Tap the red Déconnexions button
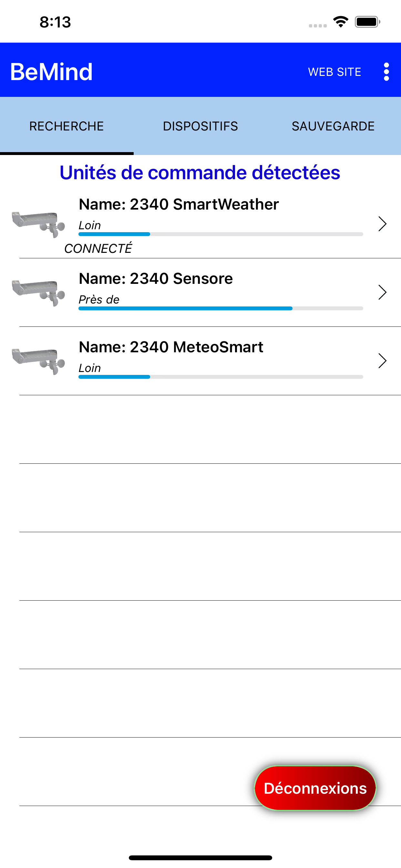 pos(315,788)
